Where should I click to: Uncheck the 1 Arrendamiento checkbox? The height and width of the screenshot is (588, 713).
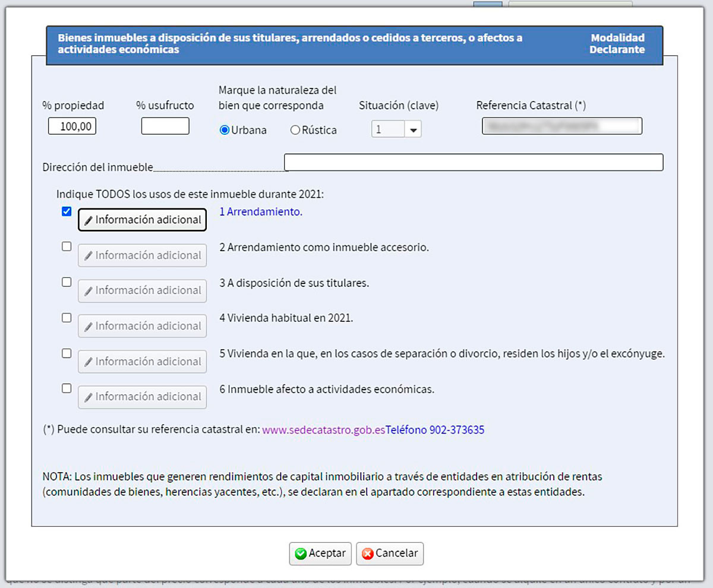tap(67, 211)
